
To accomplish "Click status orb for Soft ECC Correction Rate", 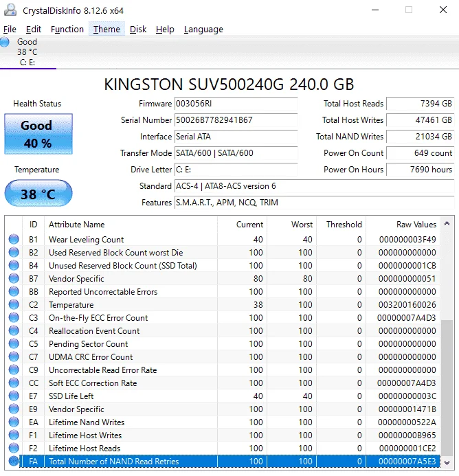I will 14,383.
